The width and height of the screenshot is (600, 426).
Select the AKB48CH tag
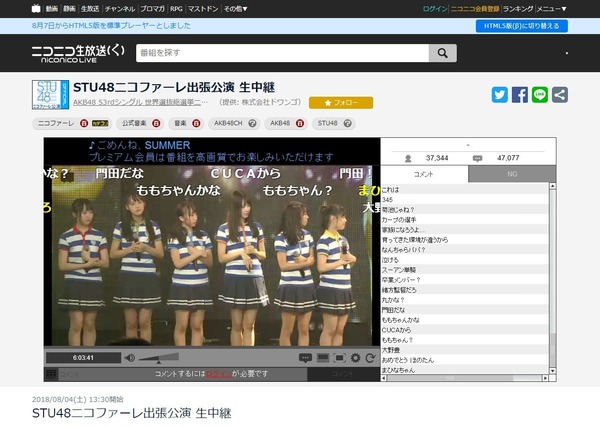point(228,123)
